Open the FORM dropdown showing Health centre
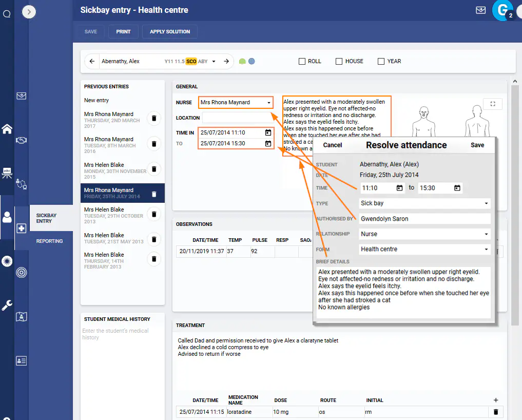 424,249
